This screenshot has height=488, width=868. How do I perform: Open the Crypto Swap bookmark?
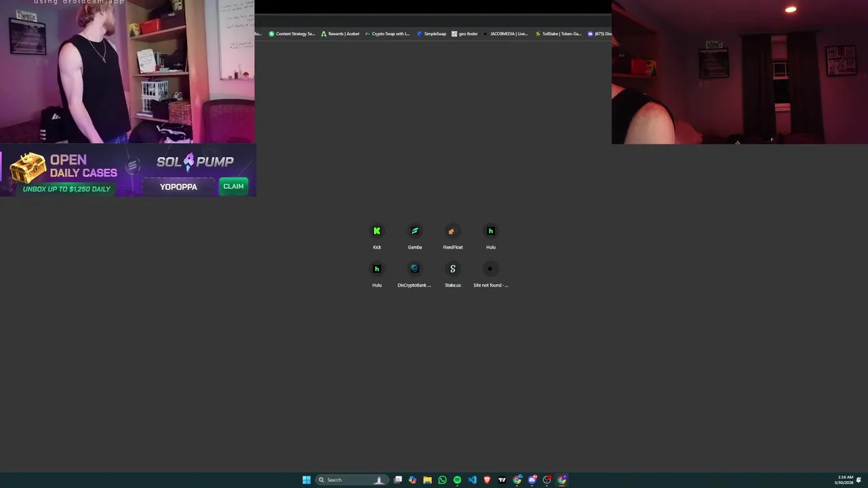tap(387, 34)
